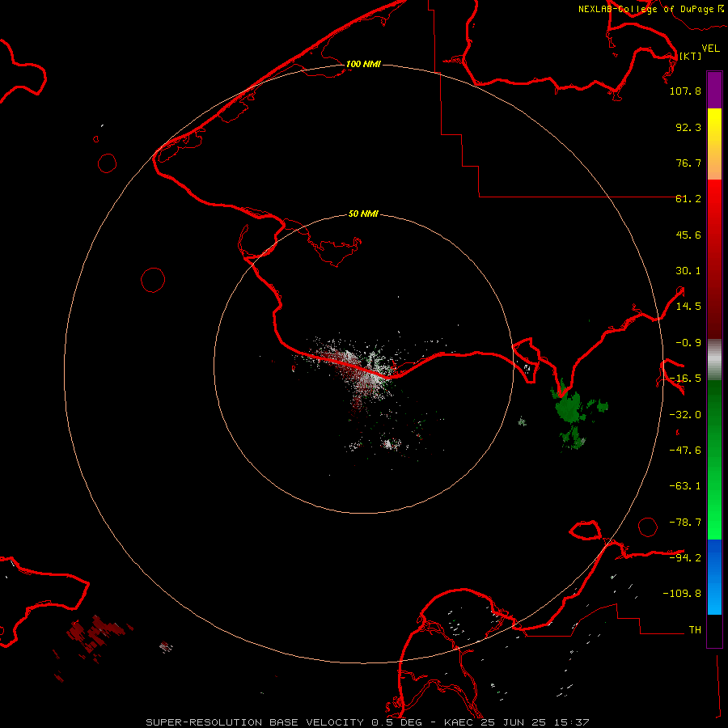Click the -109.8 scale value
Image resolution: width=728 pixels, height=728 pixels.
(x=682, y=594)
